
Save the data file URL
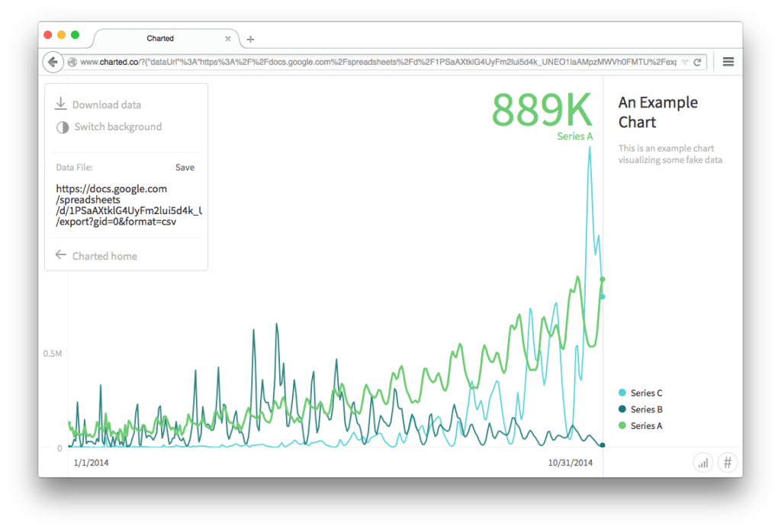pyautogui.click(x=185, y=168)
